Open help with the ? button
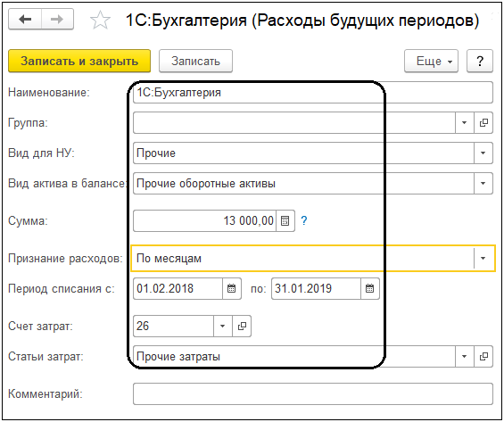 (480, 61)
